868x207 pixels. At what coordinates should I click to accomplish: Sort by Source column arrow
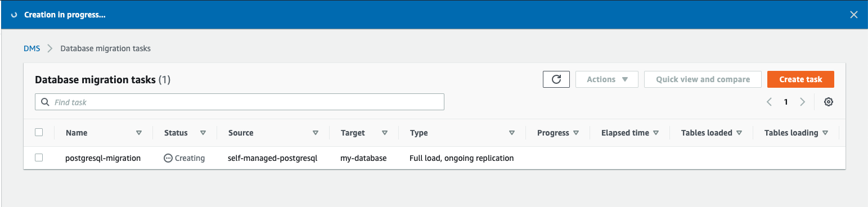coord(316,133)
